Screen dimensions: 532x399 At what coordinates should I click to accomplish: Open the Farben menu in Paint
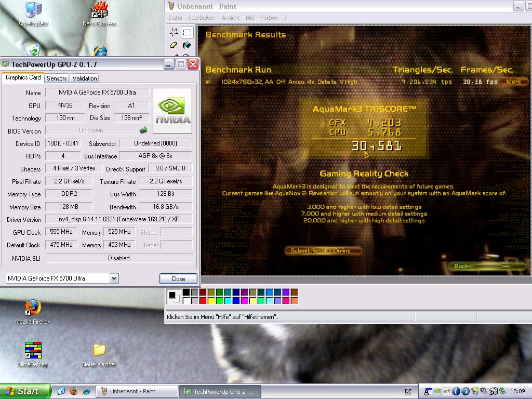click(x=269, y=18)
